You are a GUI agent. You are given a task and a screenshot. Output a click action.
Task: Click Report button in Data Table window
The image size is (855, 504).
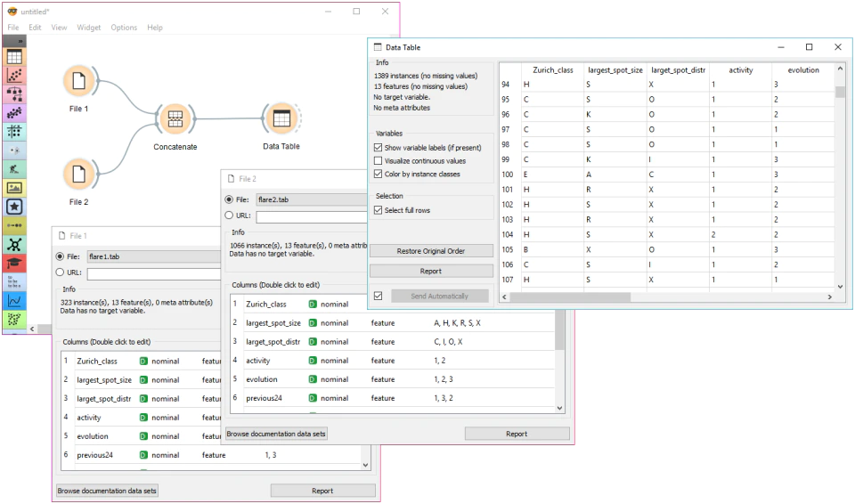431,271
